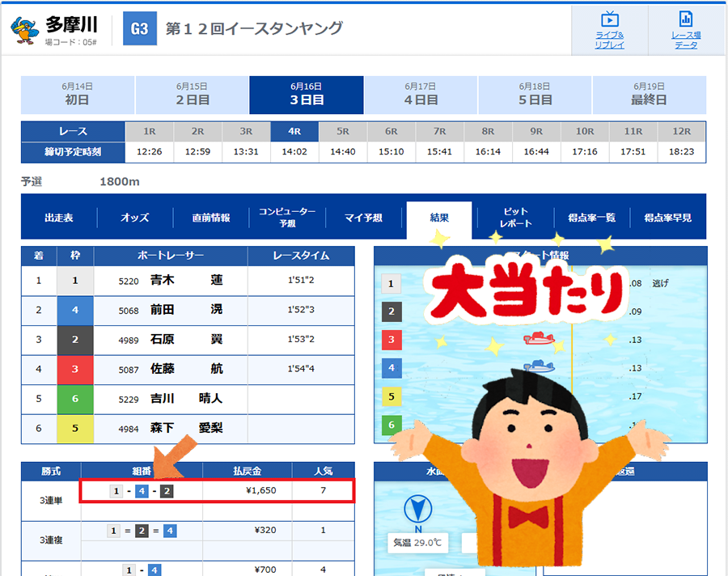Click racer name 佐藤 航

187,369
